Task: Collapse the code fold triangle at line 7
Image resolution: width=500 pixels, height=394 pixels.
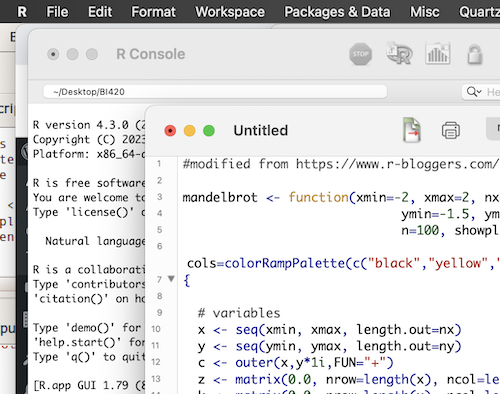Action: tap(171, 279)
